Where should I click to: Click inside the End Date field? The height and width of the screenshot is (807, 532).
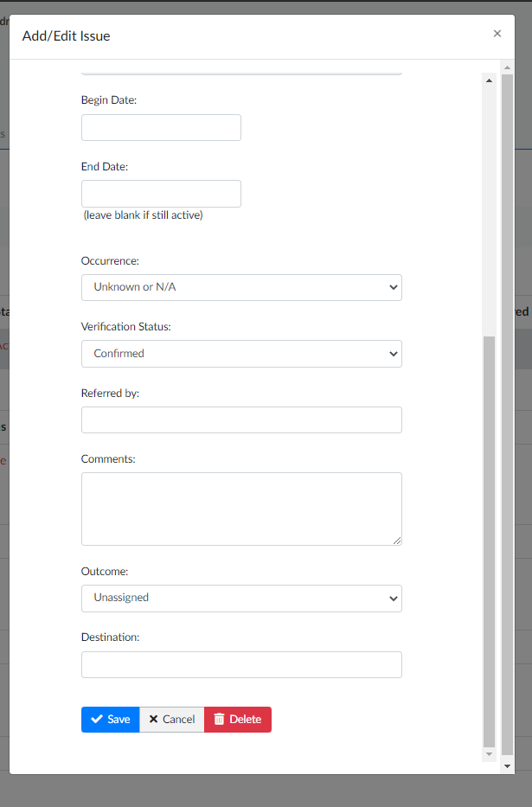tap(161, 193)
